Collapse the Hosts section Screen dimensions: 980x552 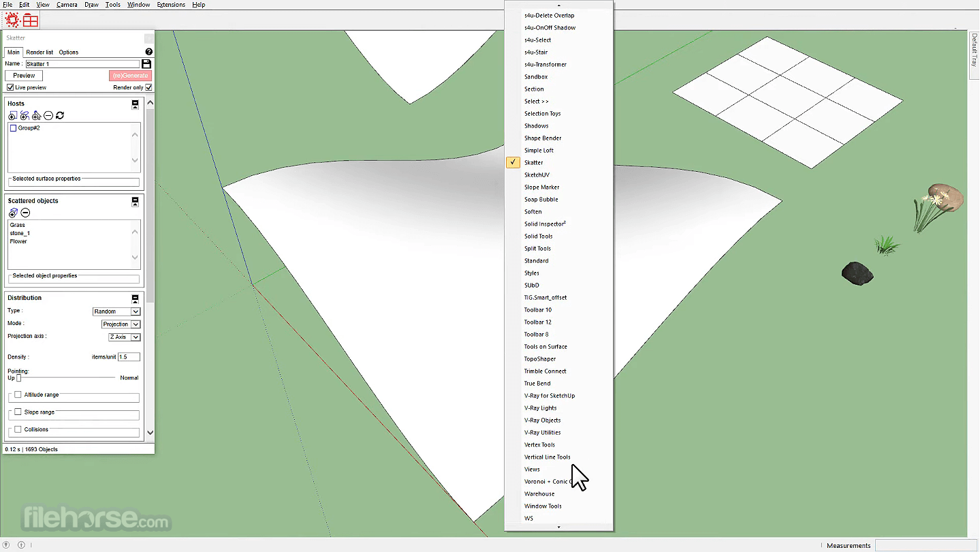(x=135, y=104)
